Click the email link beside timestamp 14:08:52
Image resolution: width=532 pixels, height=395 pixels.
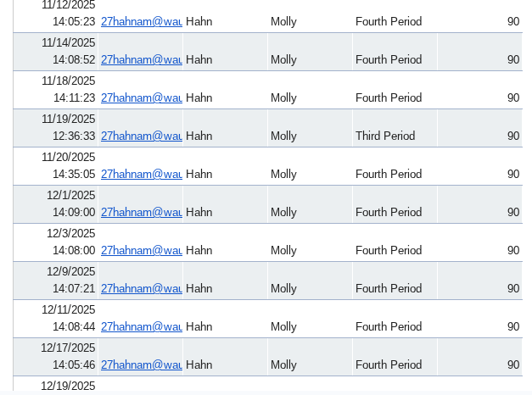141,60
